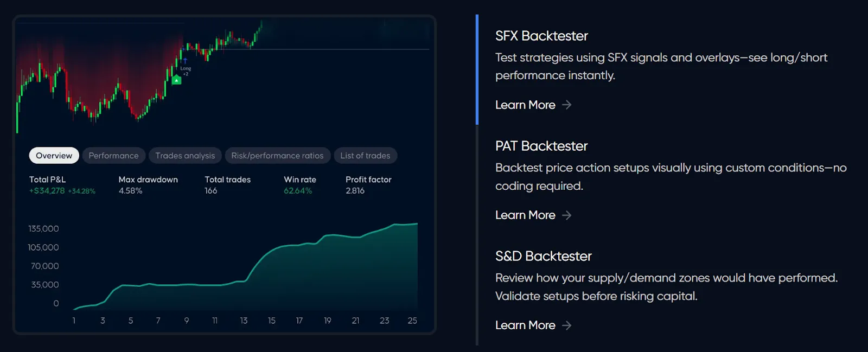Open Learn More under SFX Backtester

(525, 105)
